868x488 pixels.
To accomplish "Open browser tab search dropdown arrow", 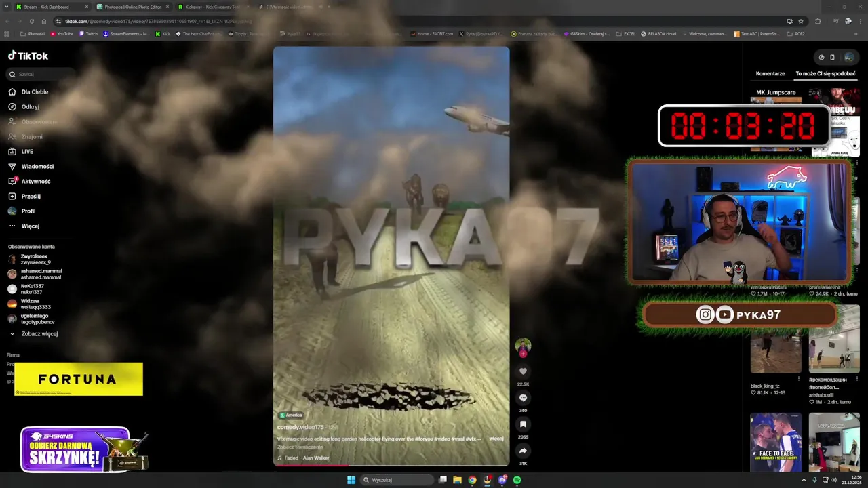I will click(x=6, y=7).
